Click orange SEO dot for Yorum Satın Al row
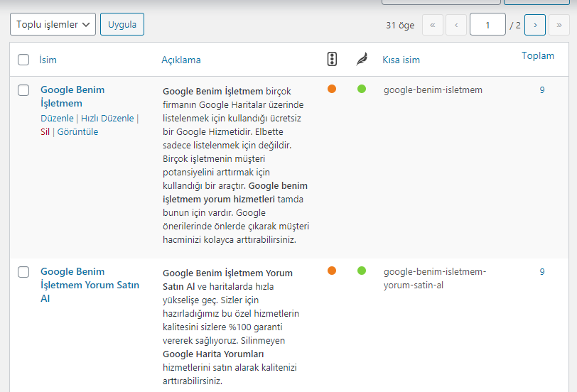The width and height of the screenshot is (577, 392). pos(332,271)
